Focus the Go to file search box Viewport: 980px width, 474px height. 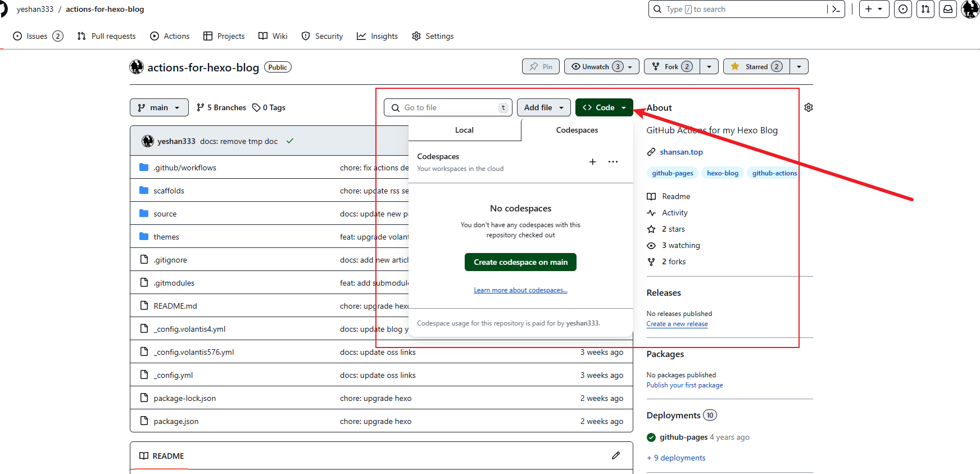(448, 107)
